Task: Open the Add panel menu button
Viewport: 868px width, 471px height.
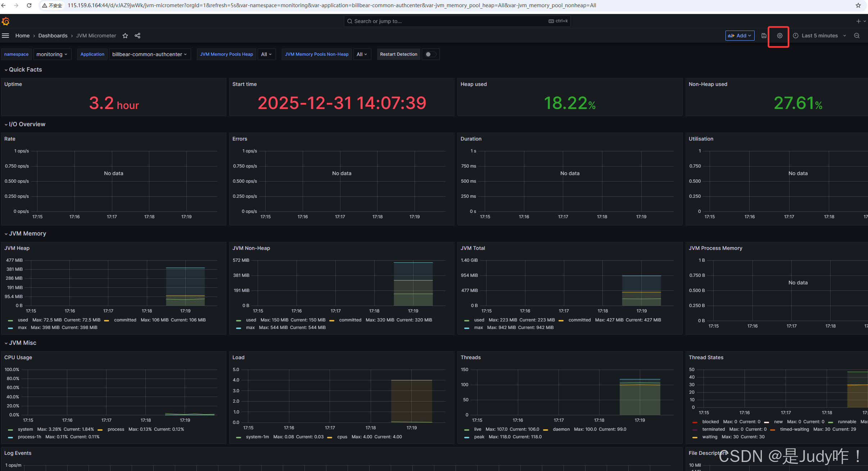Action: pyautogui.click(x=740, y=36)
